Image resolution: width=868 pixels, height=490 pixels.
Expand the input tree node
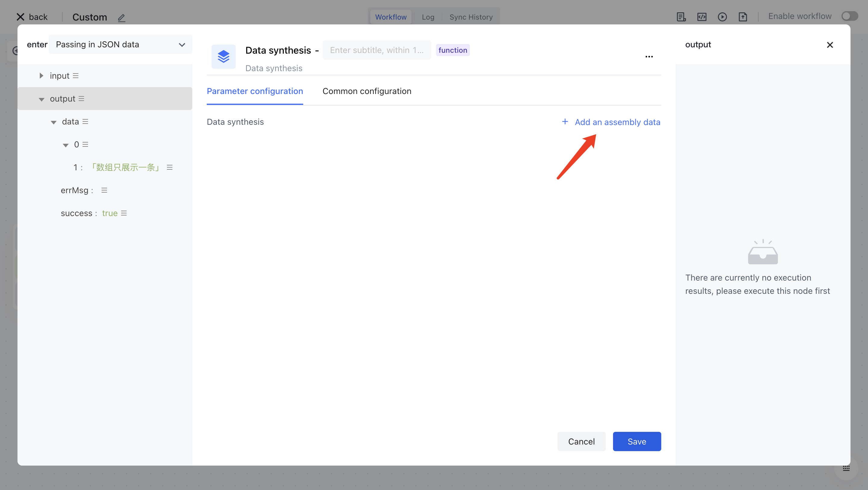(x=41, y=76)
